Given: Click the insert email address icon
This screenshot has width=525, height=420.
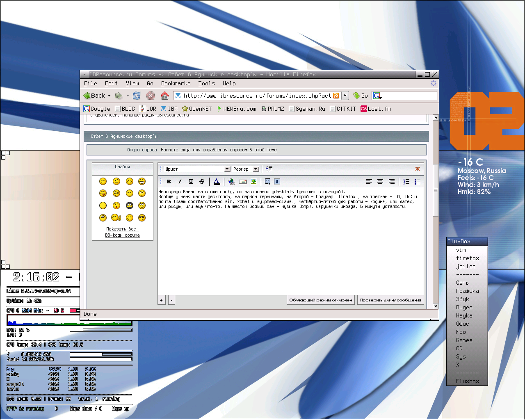Looking at the screenshot, I should [x=243, y=182].
